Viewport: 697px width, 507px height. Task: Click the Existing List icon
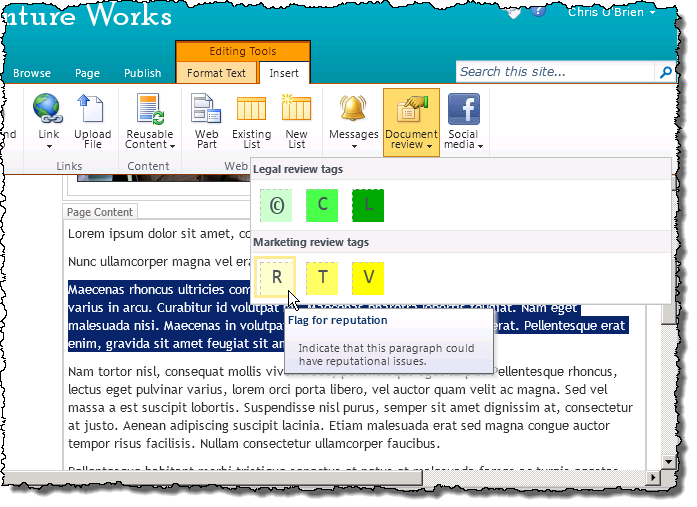251,109
